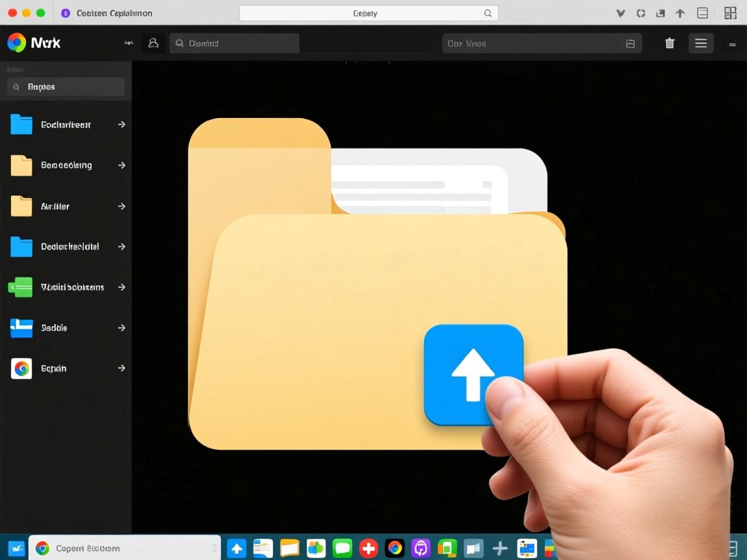Click the large yellow folder thumbnail
The image size is (747, 560).
[x=363, y=311]
